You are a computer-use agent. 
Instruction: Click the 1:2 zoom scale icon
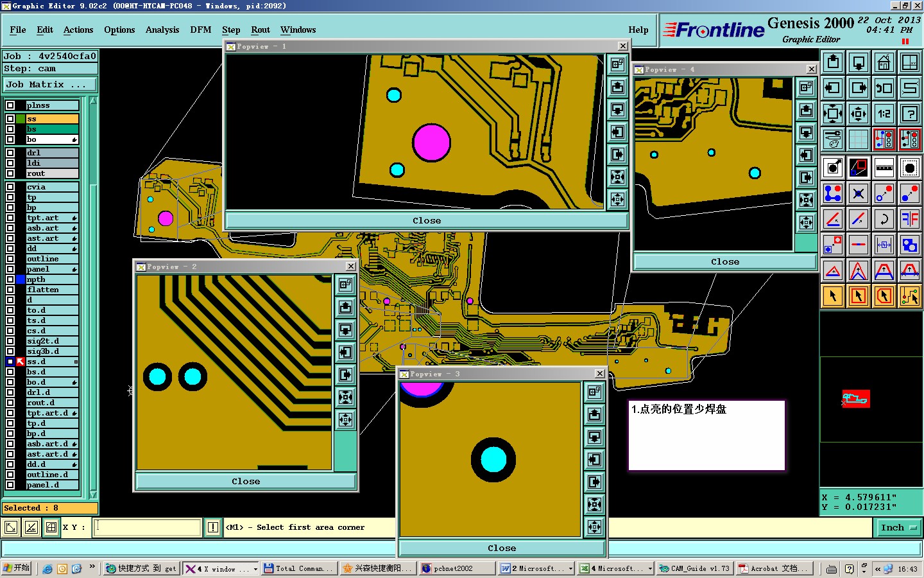(884, 114)
